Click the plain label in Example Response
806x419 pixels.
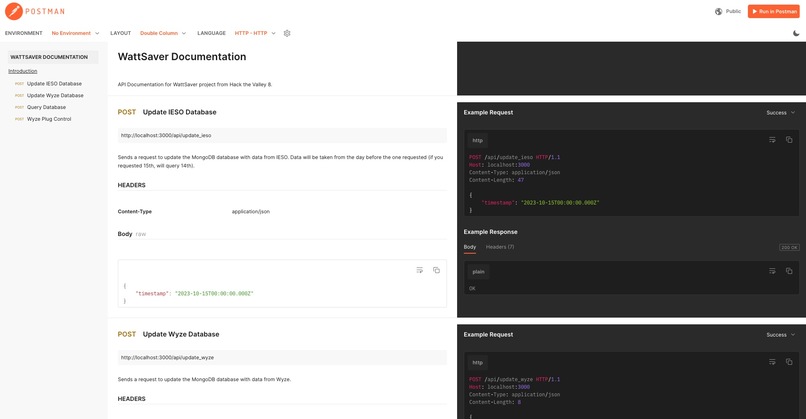click(478, 272)
